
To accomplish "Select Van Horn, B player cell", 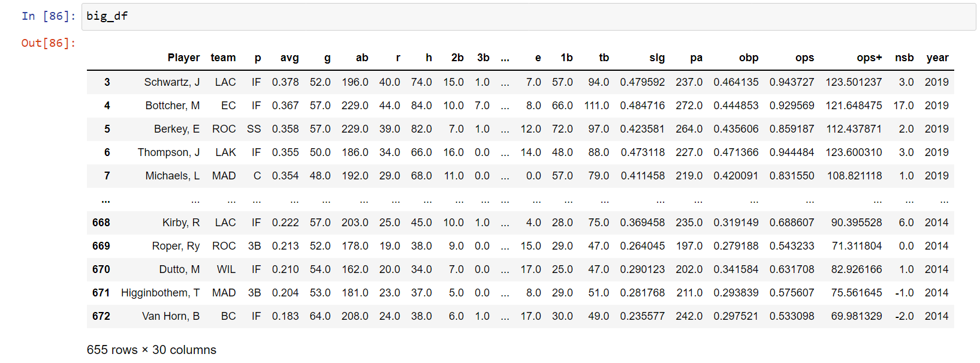I will coord(171,316).
